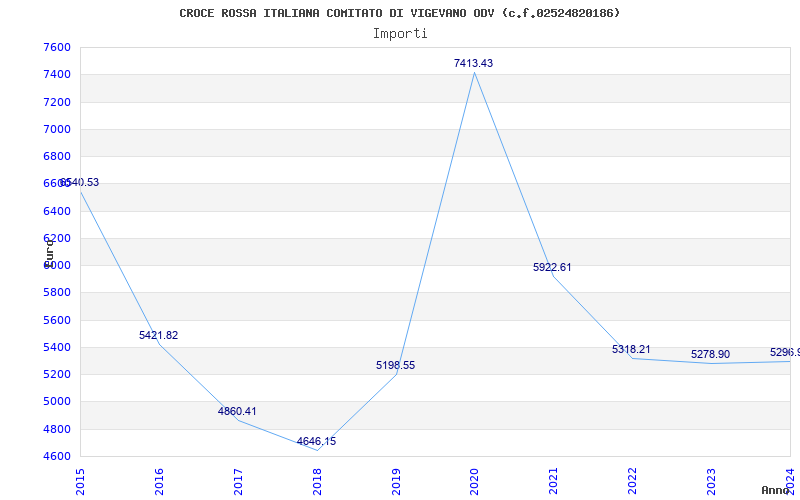800x500 pixels.
Task: Click the 2017 x-axis label
Action: [238, 481]
